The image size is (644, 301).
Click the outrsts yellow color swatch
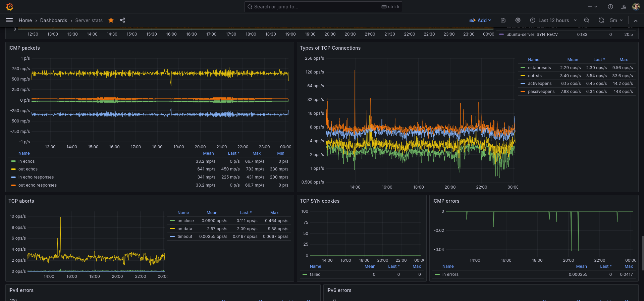(523, 76)
